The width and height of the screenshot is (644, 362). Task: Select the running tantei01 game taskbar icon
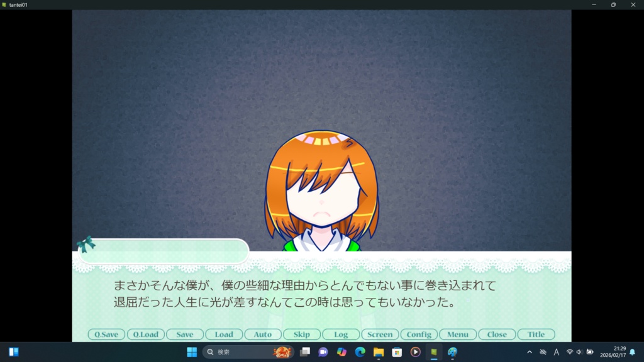coord(433,351)
